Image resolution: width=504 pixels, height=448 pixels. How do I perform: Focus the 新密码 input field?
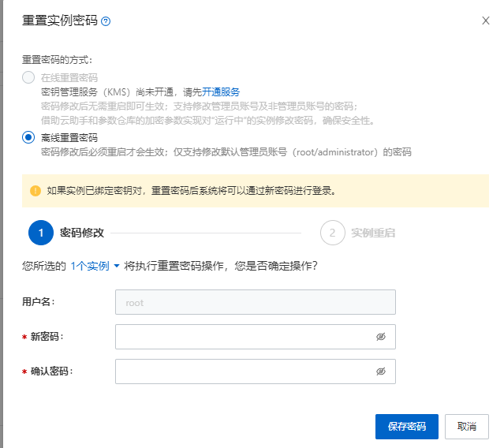click(x=245, y=337)
